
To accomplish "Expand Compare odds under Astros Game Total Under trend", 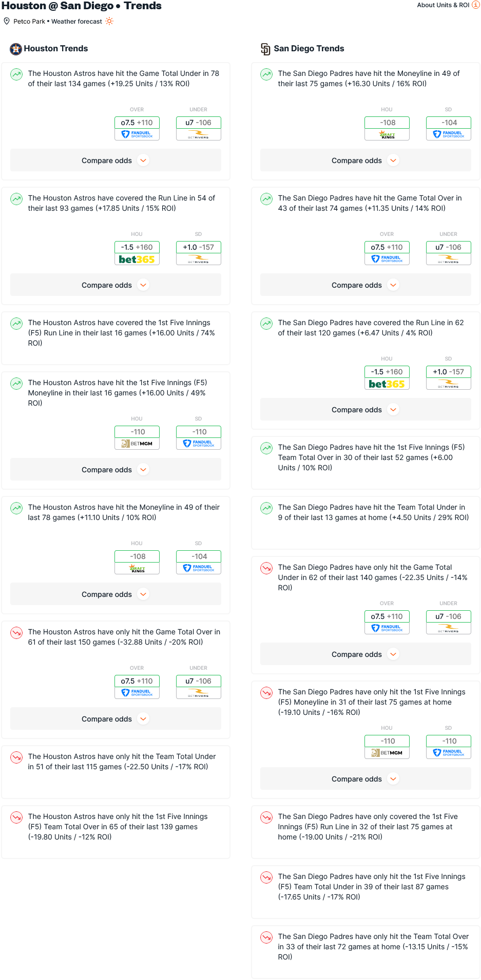I will pos(116,161).
